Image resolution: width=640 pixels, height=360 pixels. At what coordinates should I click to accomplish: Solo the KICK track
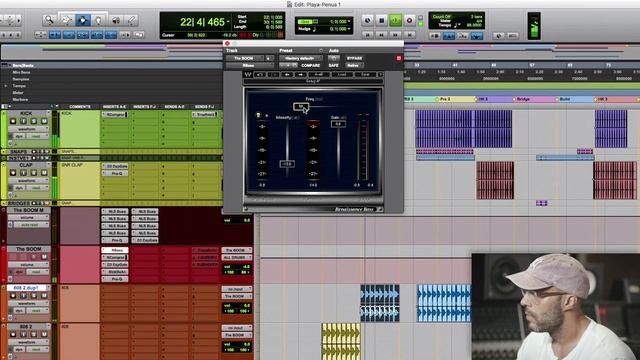click(x=34, y=121)
